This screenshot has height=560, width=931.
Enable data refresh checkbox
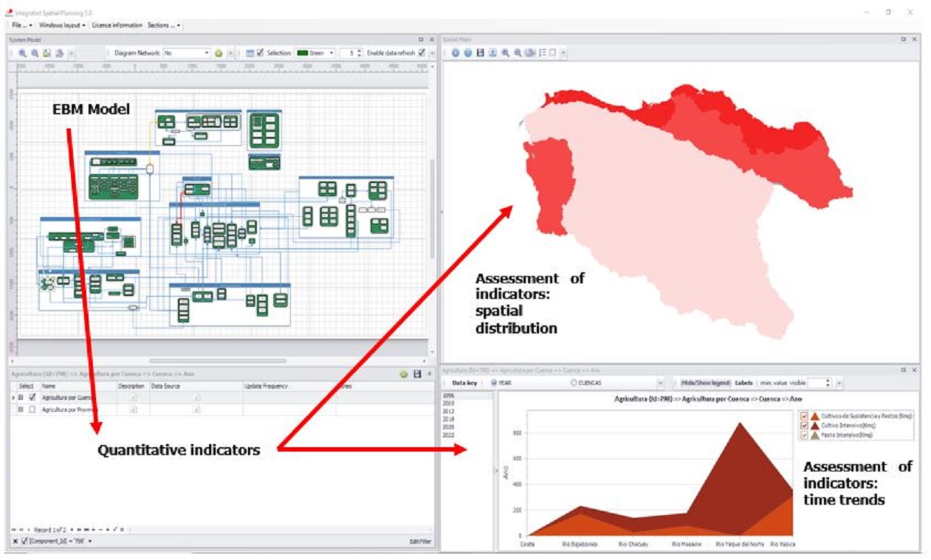422,53
